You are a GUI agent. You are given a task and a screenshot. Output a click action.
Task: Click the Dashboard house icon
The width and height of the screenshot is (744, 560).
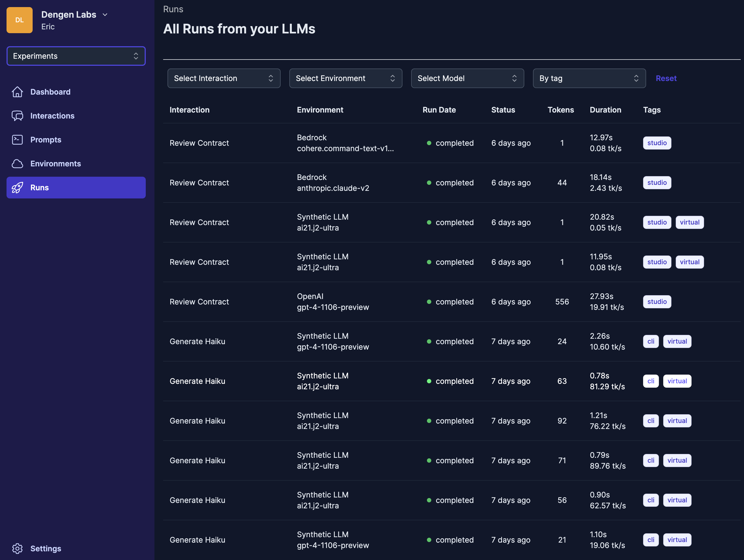(x=17, y=92)
